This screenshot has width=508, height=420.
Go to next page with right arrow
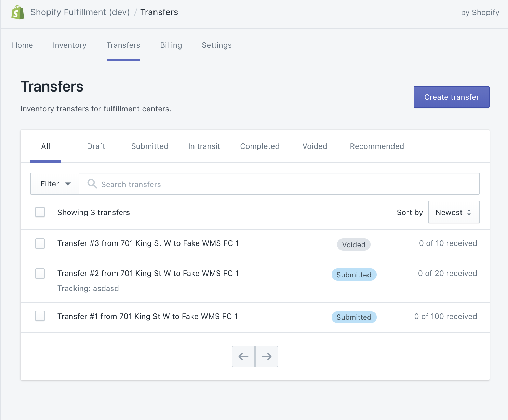coord(267,356)
